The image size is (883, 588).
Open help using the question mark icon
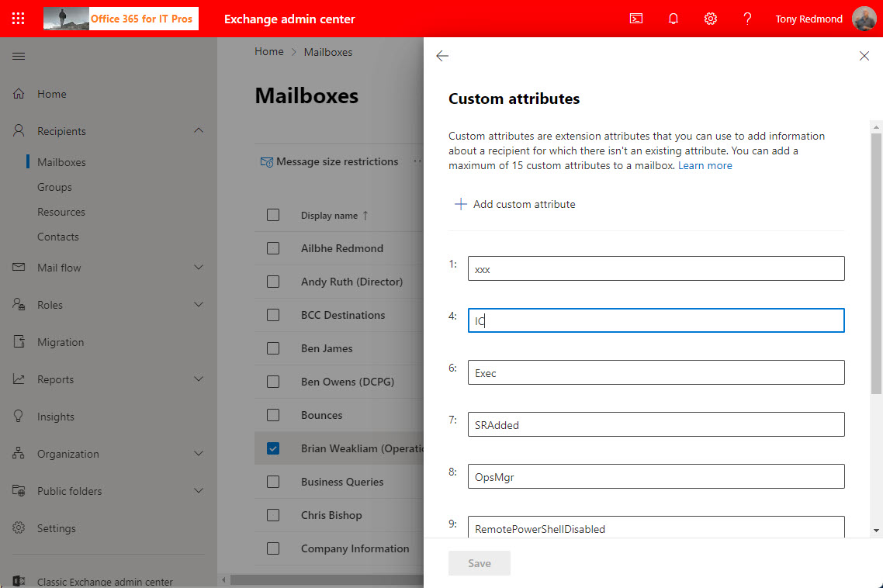click(x=746, y=18)
